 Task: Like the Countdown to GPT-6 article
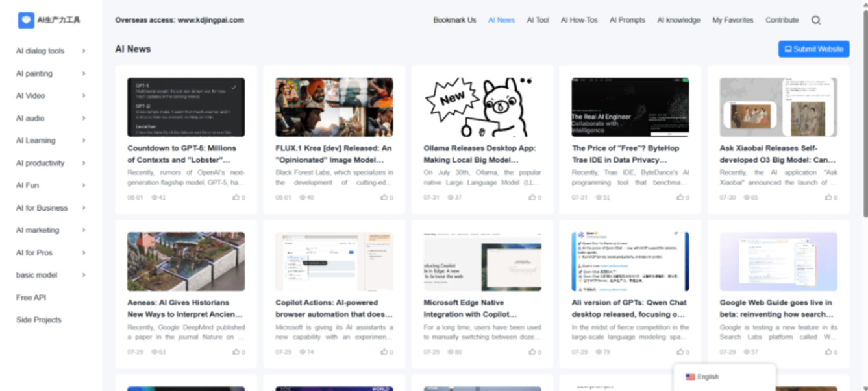coord(236,198)
